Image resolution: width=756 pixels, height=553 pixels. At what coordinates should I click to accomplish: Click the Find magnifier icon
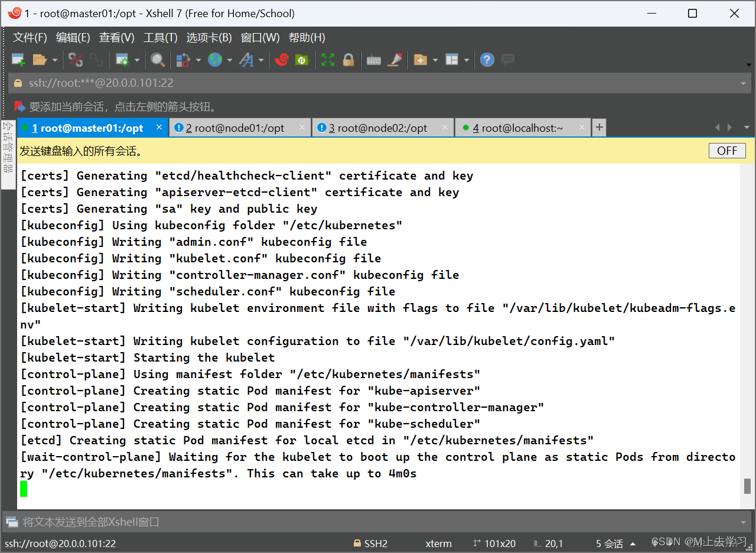[x=157, y=60]
